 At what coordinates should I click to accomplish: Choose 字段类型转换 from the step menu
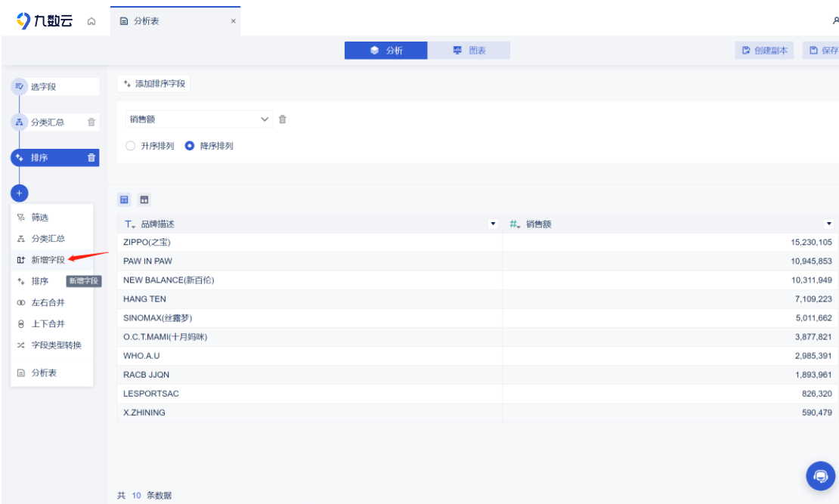click(x=52, y=345)
